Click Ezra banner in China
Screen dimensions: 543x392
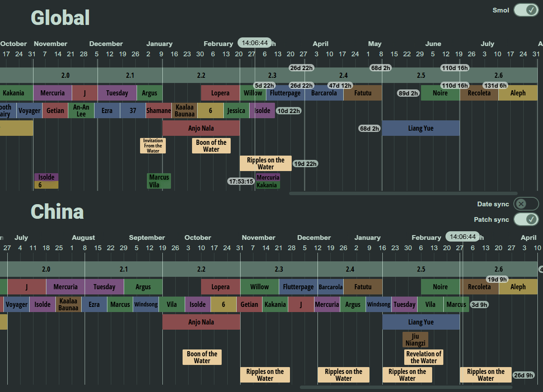coord(94,304)
